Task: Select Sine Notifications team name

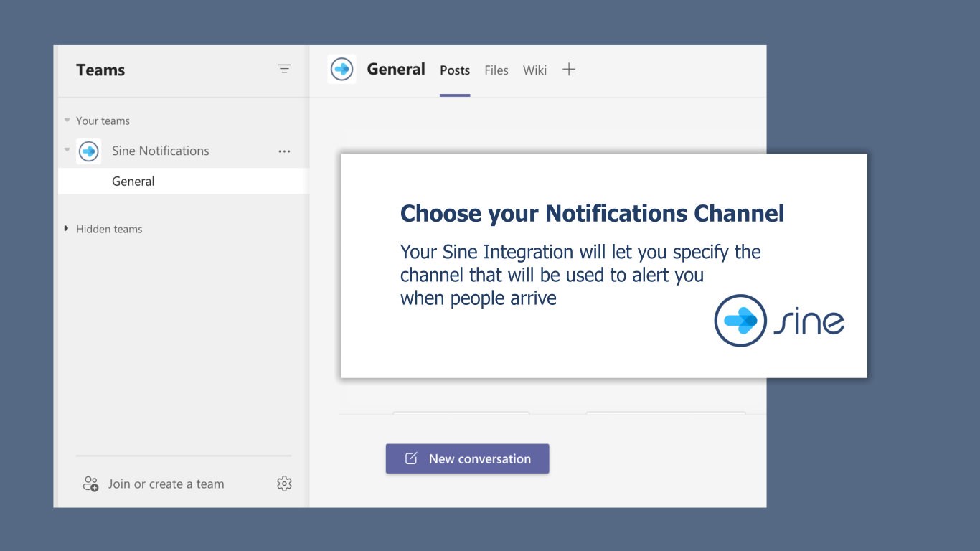Action: click(161, 151)
